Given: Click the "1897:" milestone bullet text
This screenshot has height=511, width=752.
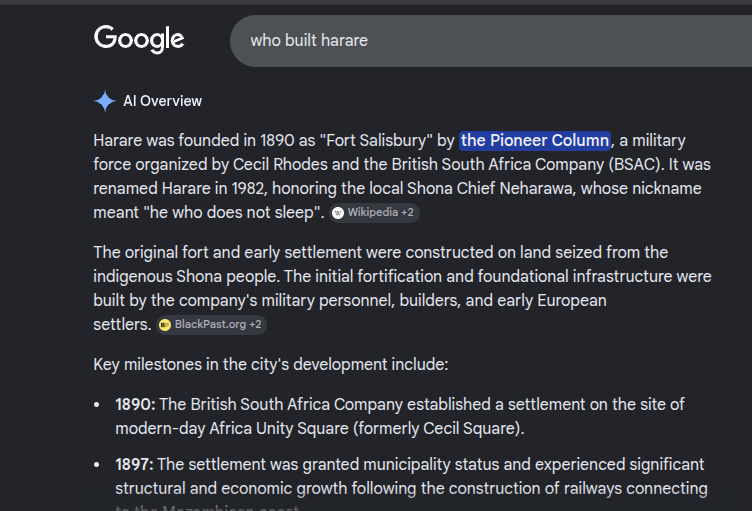Looking at the screenshot, I should (134, 464).
